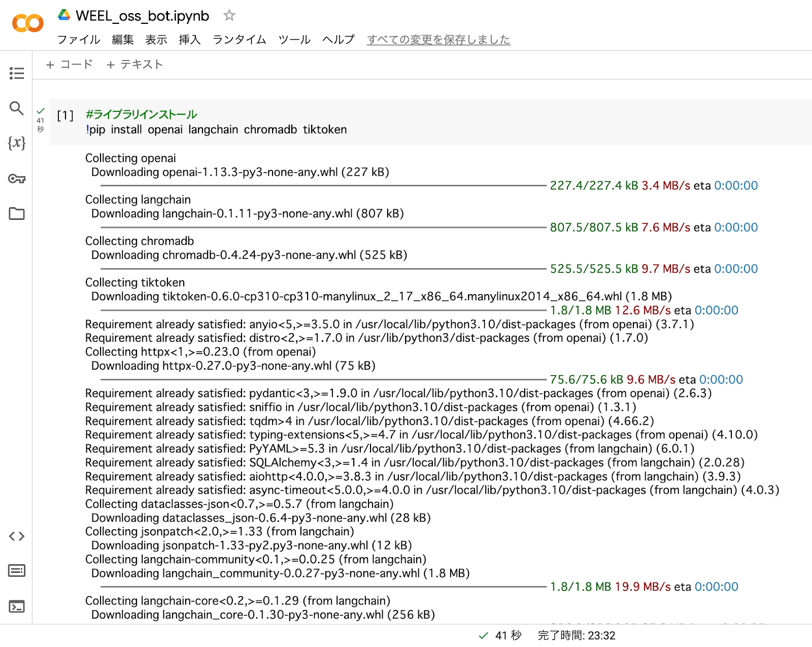Click the SQLAlchemy requirement satisfied line
This screenshot has width=812, height=647.
(415, 463)
